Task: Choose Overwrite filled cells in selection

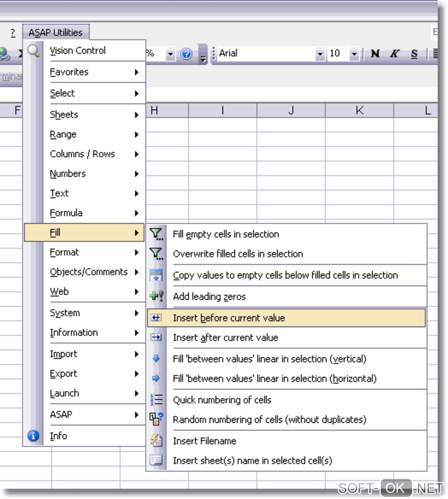Action: click(286, 254)
